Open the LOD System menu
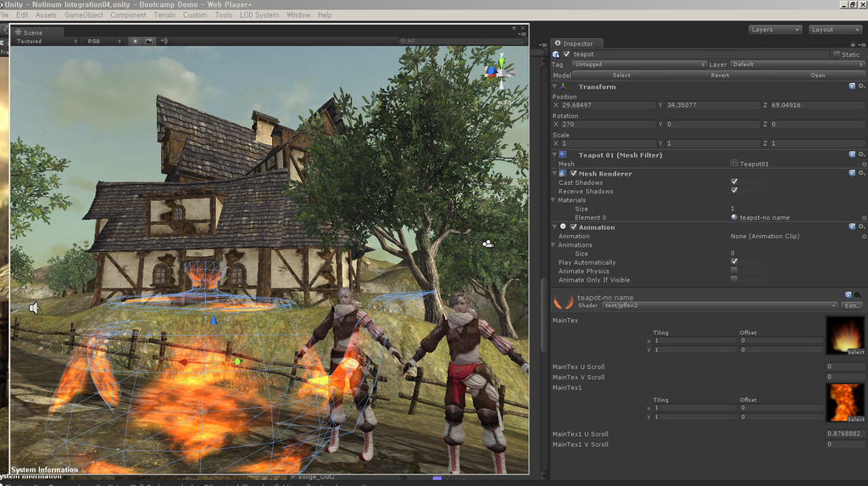The width and height of the screenshot is (868, 486). (259, 15)
